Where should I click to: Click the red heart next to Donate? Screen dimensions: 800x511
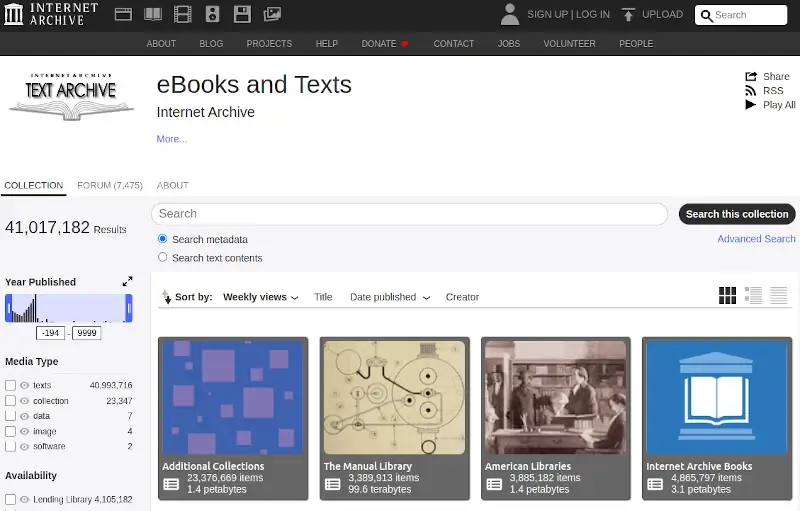tap(405, 44)
